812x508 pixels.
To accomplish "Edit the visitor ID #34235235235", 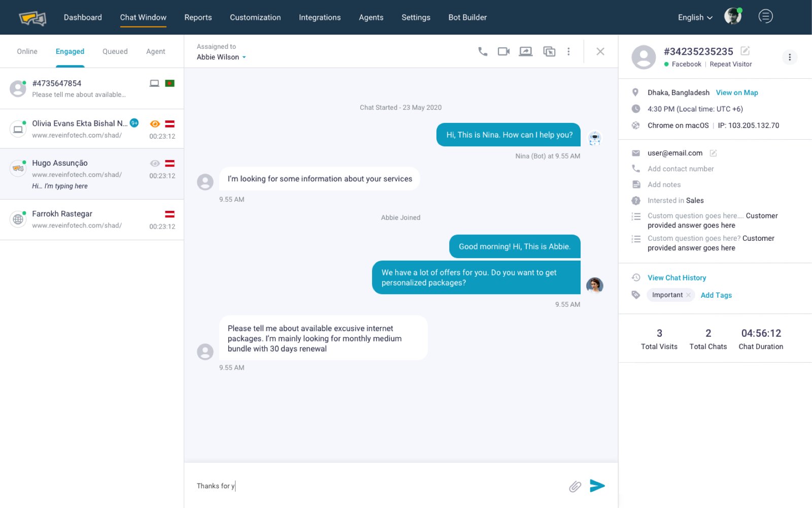I will (745, 51).
